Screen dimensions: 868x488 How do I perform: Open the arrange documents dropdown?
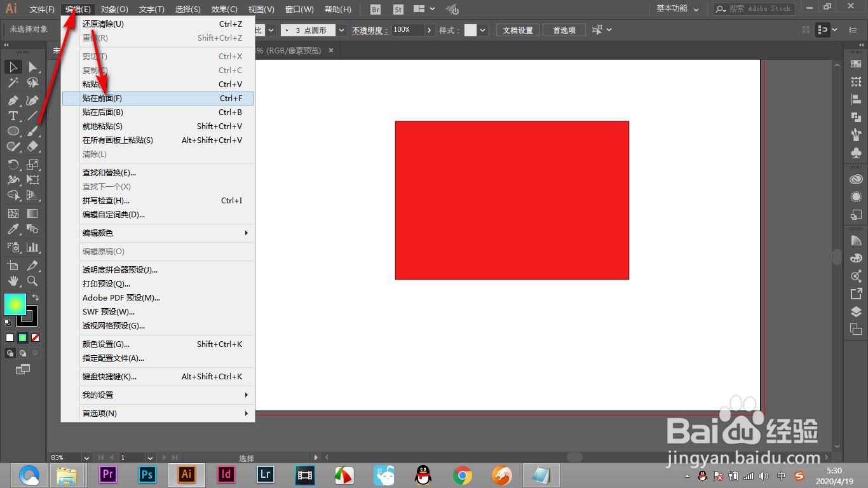point(424,9)
